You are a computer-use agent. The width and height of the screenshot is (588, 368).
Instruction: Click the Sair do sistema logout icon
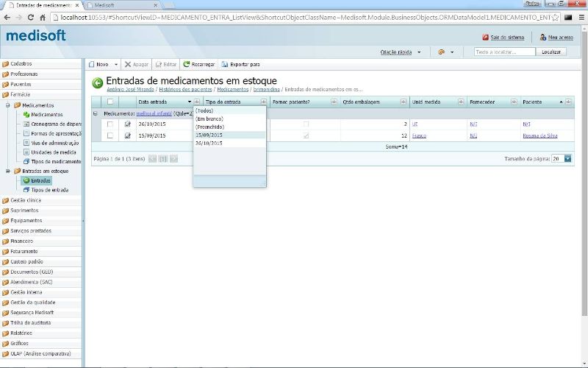(x=485, y=38)
